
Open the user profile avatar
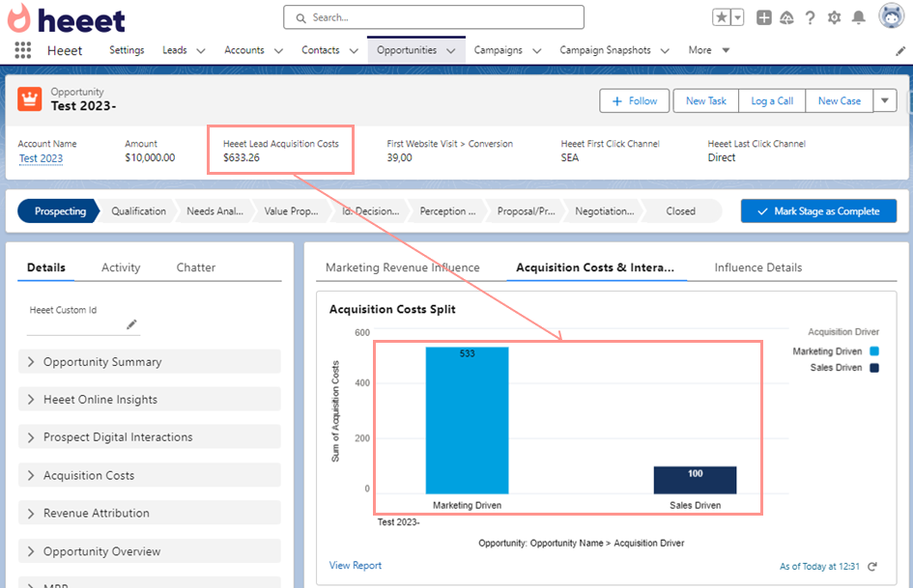[x=892, y=15]
